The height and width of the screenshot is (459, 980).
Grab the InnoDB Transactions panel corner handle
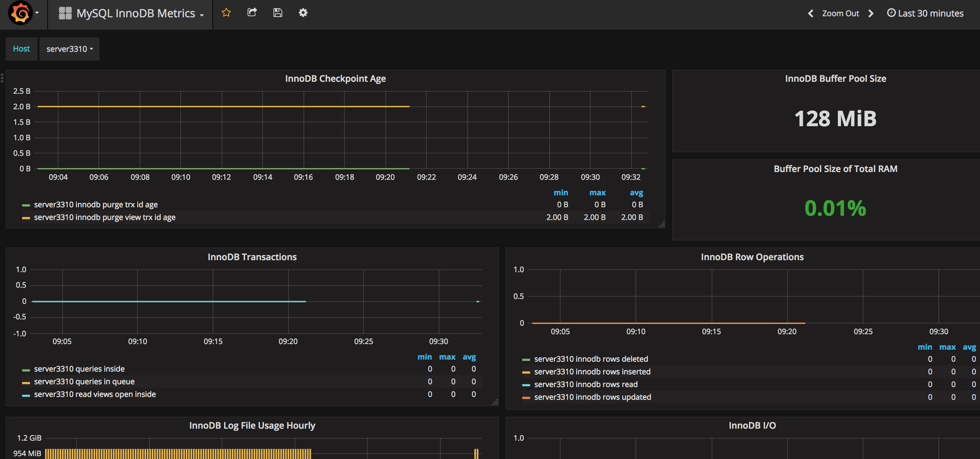(x=495, y=402)
